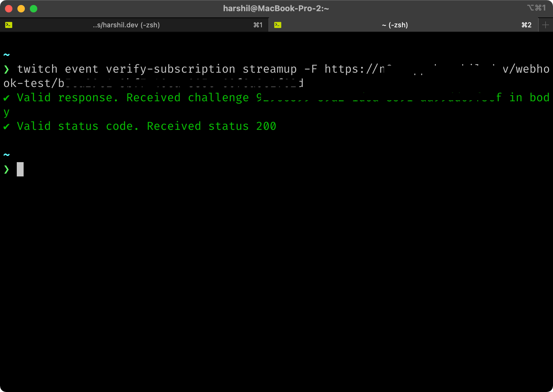This screenshot has height=392, width=553.
Task: Click terminal icon on second tab
Action: (278, 25)
